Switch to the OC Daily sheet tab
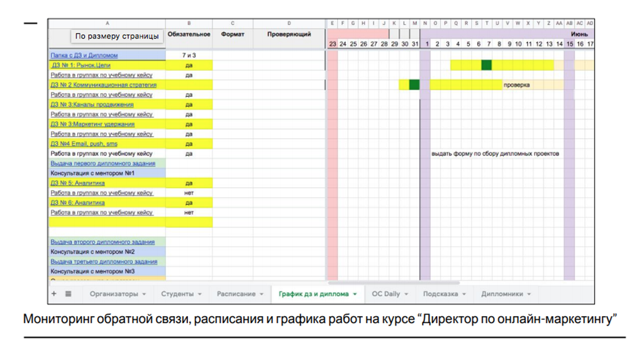Viewport: 644px width, 357px height. 386,294
